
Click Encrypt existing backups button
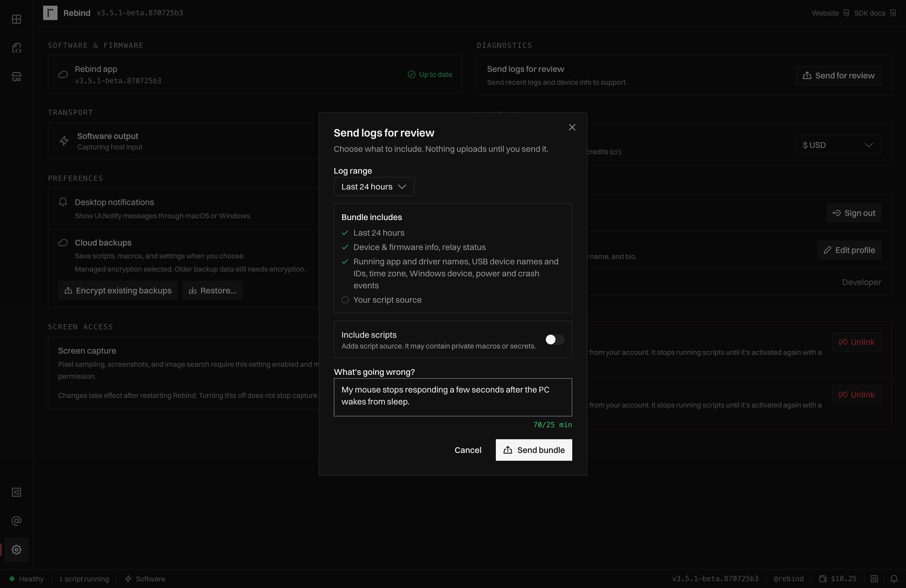coord(118,291)
